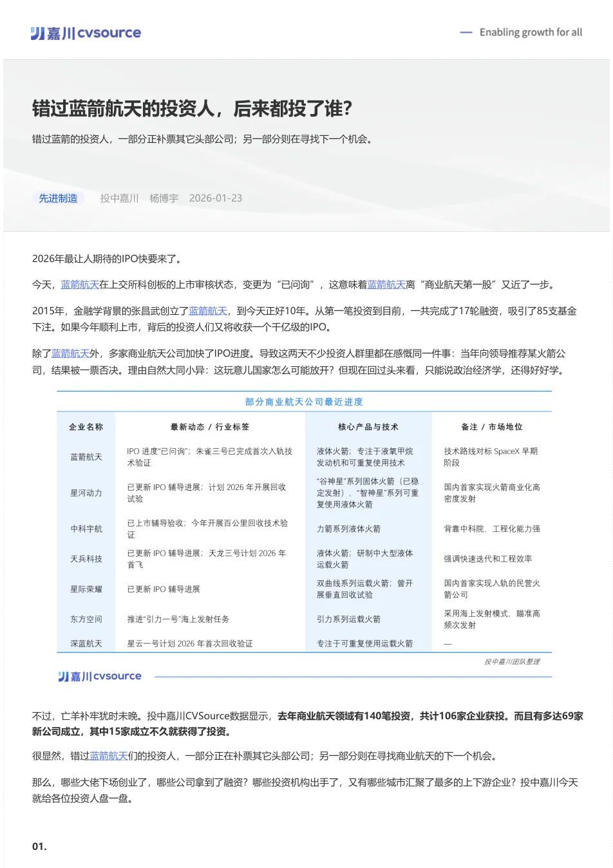Viewport: 613px width, 868px height.
Task: Open the 先进制造 category tag
Action: tap(58, 198)
